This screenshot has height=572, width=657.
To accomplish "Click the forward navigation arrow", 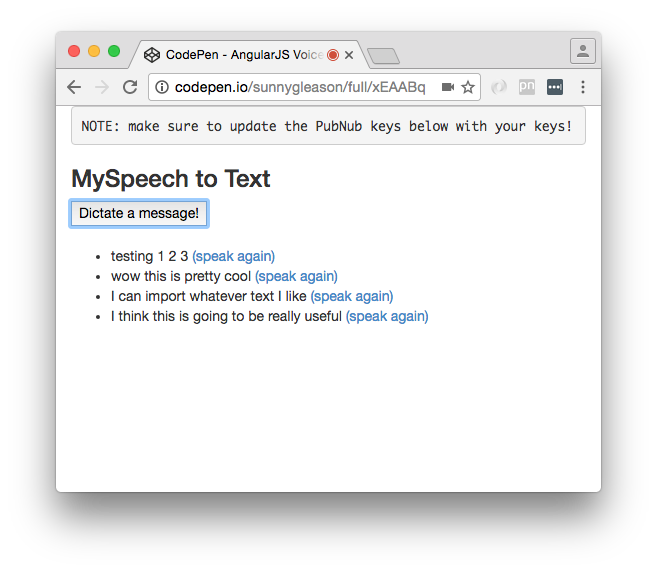I will pyautogui.click(x=101, y=87).
